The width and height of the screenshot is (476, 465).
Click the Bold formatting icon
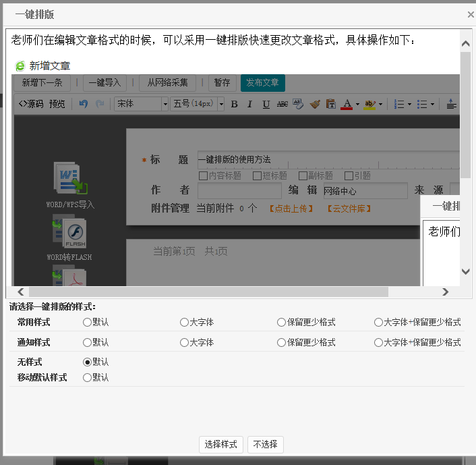(x=234, y=104)
